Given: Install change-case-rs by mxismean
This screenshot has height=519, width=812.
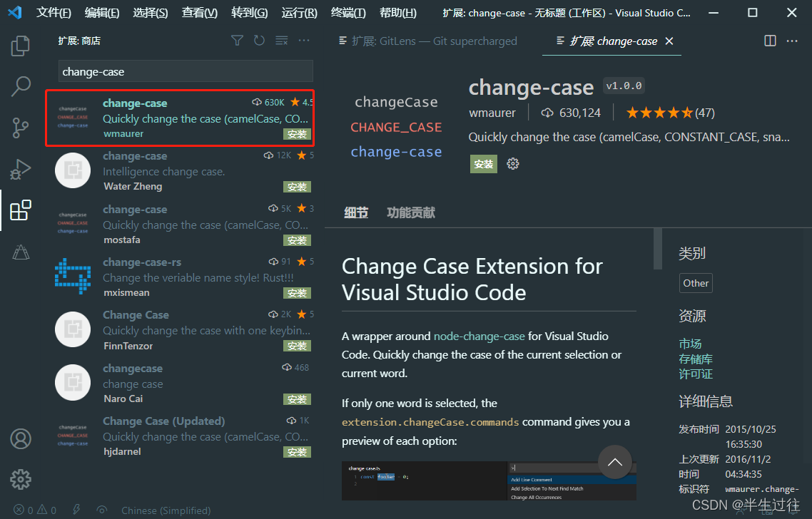Looking at the screenshot, I should [x=298, y=293].
